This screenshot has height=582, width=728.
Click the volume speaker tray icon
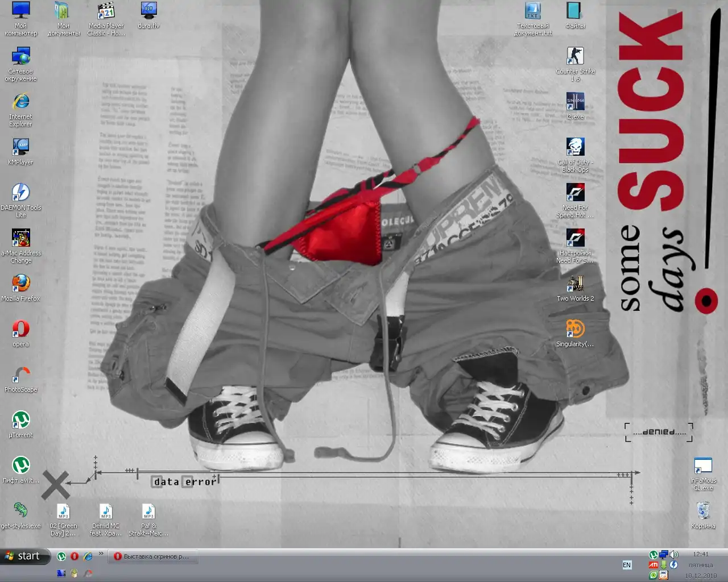tap(674, 554)
